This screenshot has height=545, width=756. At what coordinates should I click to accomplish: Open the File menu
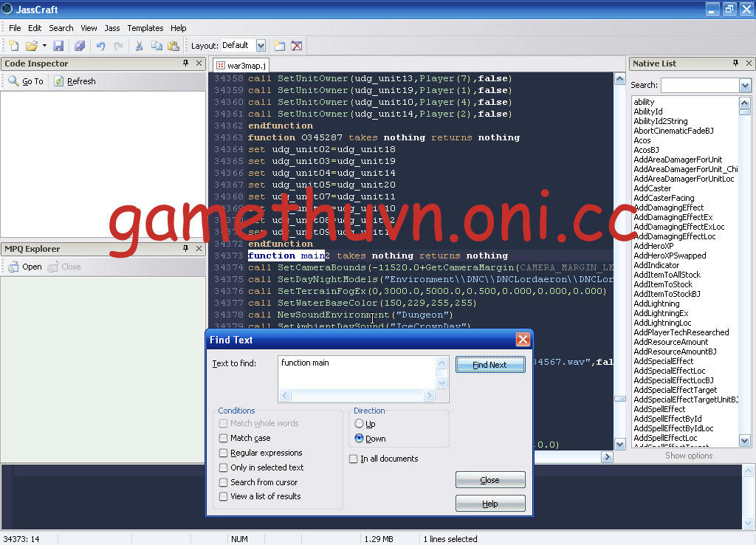tap(15, 28)
